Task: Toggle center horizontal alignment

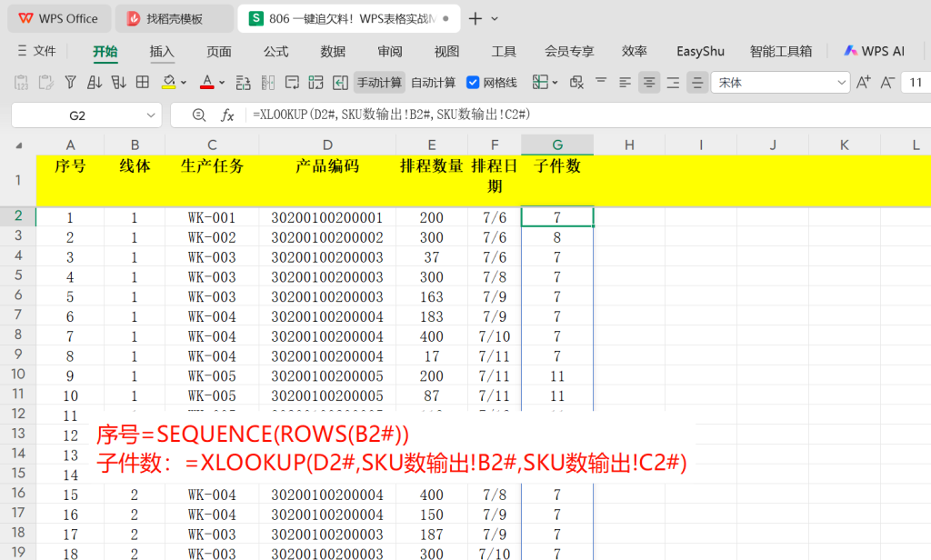Action: (x=649, y=83)
